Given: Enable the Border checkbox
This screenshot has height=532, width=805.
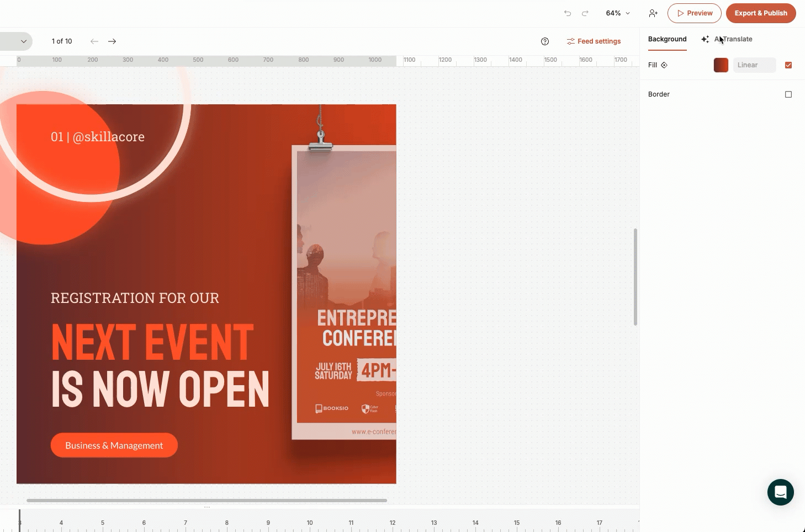Looking at the screenshot, I should point(788,94).
